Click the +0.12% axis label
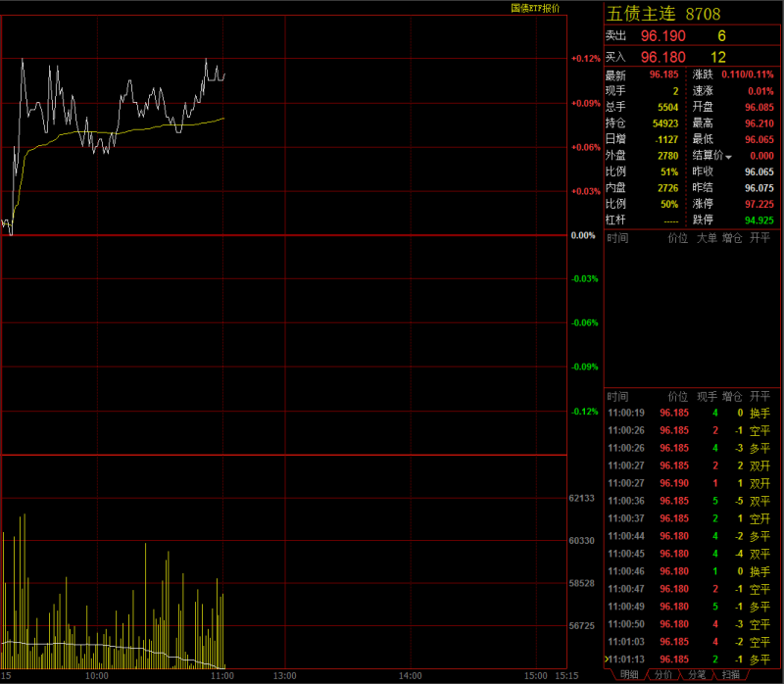 pos(586,59)
